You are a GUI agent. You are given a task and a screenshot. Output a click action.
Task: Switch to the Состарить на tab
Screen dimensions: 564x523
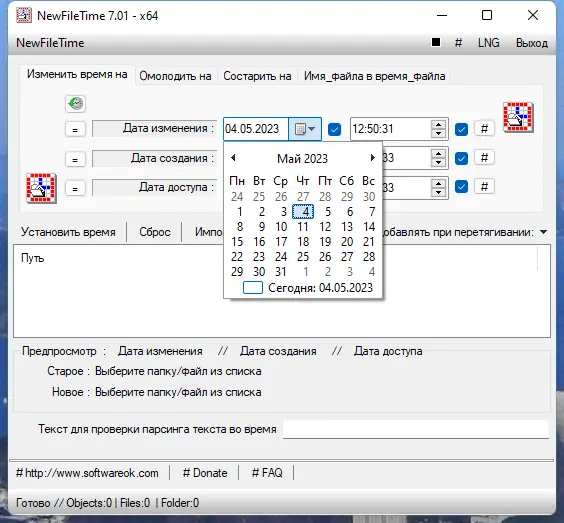[x=257, y=76]
